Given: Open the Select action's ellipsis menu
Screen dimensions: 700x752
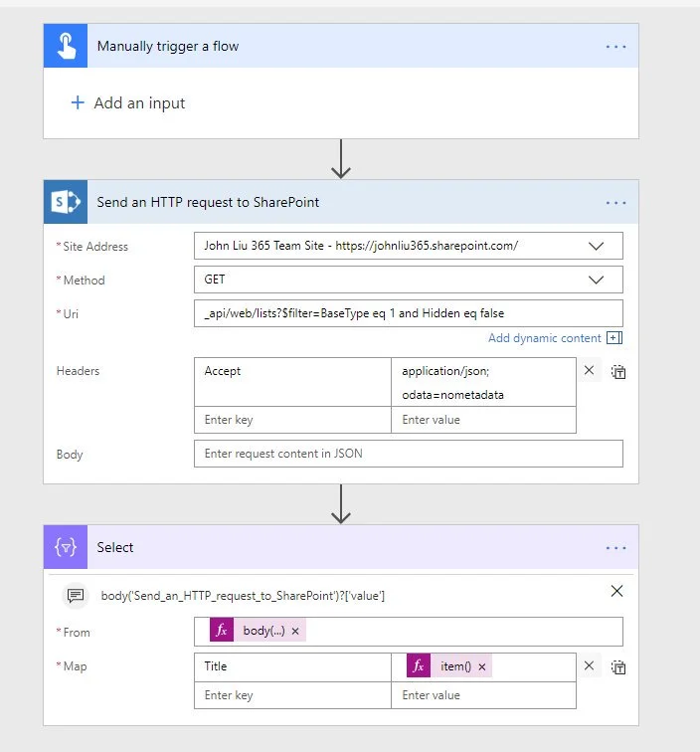Looking at the screenshot, I should (616, 548).
